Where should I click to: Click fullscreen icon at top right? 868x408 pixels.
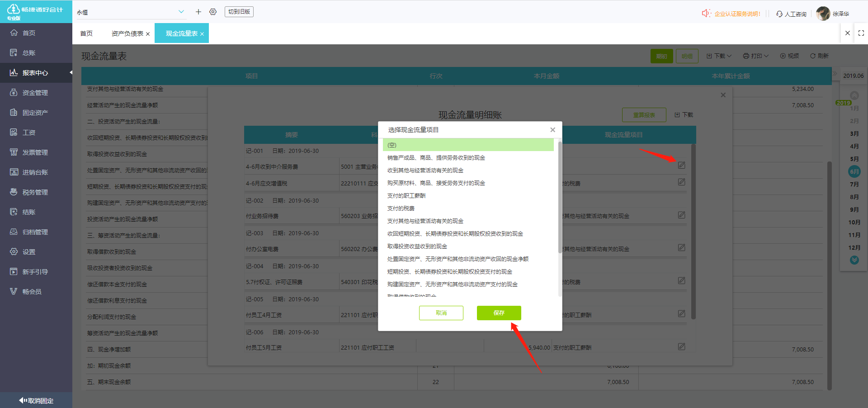pos(861,33)
